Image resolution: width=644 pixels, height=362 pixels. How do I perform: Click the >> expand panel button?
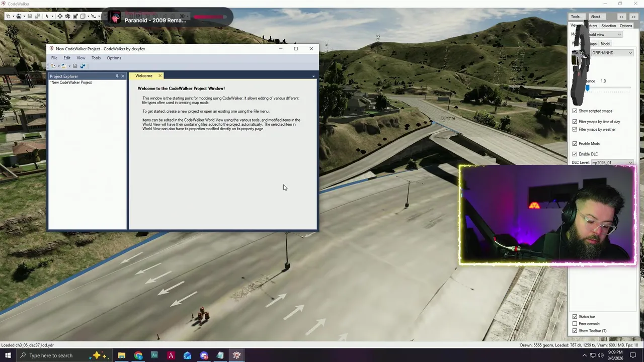click(633, 17)
